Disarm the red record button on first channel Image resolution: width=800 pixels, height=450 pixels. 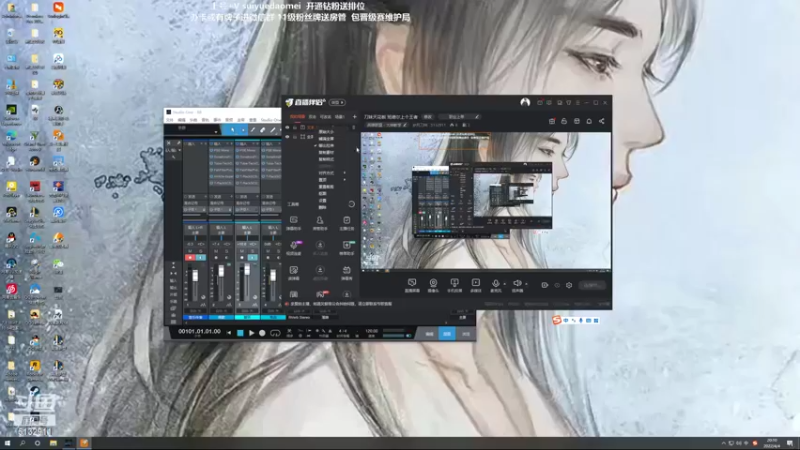[190, 258]
